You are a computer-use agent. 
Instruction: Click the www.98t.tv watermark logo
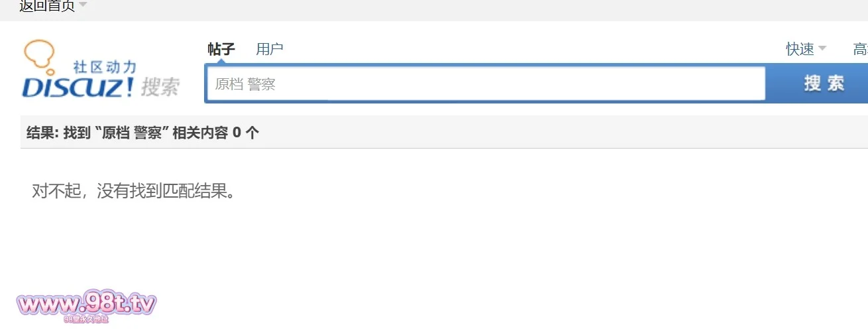click(x=86, y=304)
